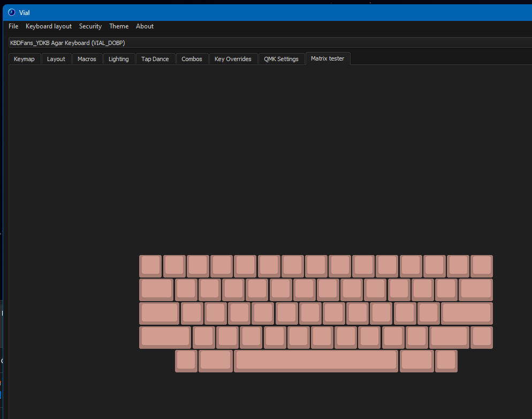This screenshot has height=419, width=532.
Task: Expand the KBDFans_YDKB Agar Keyboard device dropdown
Action: tap(268, 42)
